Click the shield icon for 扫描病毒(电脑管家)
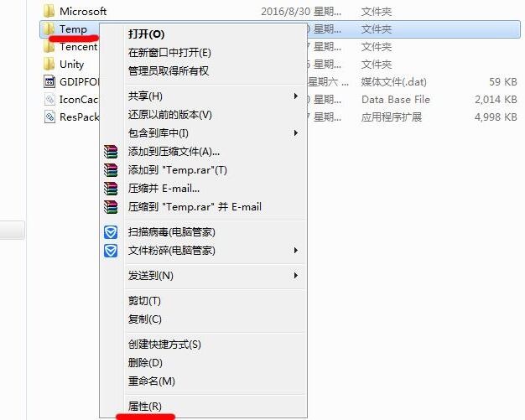The width and height of the screenshot is (525, 420). pos(111,232)
